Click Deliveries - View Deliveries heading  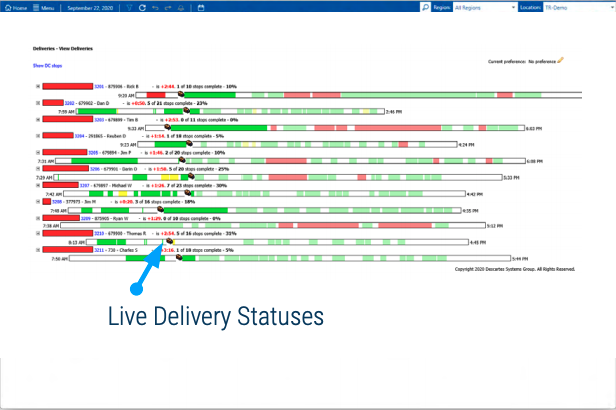63,49
